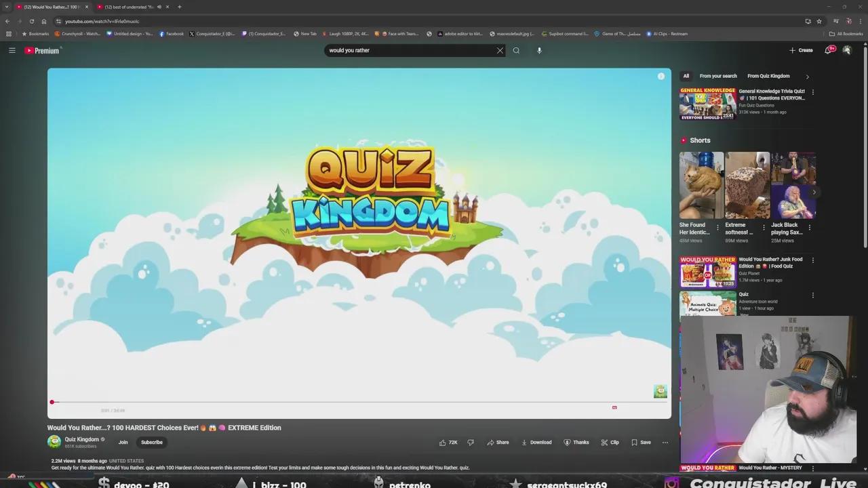Expand next filter chips arrow
The image size is (868, 488).
coord(807,77)
